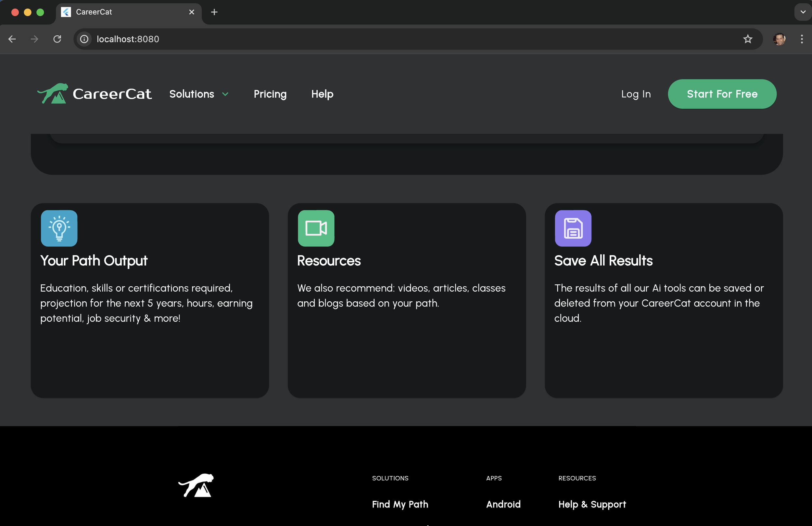Click the Save All Results heading
This screenshot has width=812, height=526.
click(603, 261)
